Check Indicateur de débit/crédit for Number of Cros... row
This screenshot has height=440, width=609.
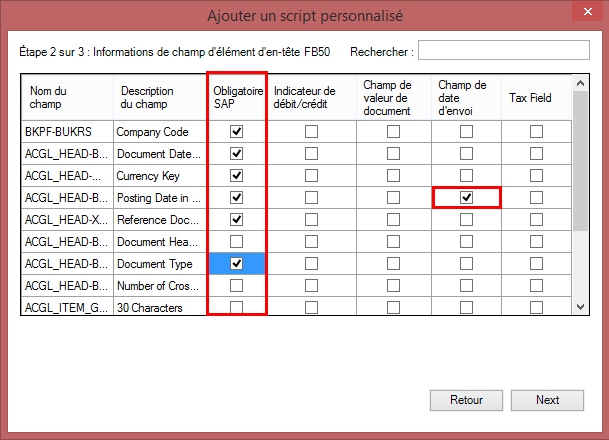pyautogui.click(x=311, y=286)
